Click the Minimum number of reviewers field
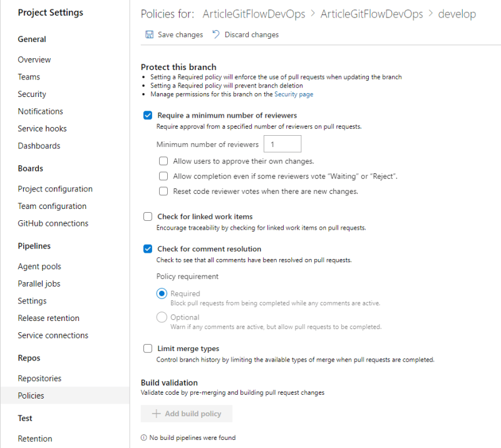 pos(282,144)
